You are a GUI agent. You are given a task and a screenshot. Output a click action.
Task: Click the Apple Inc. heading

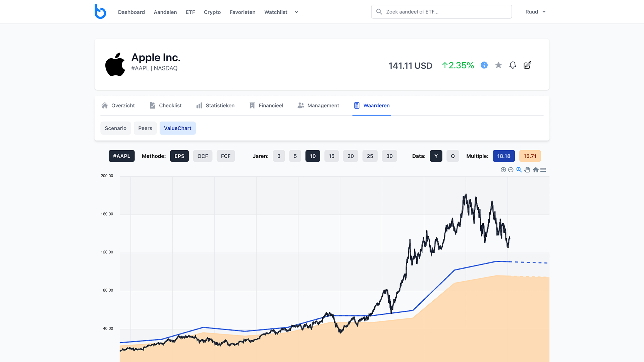156,58
